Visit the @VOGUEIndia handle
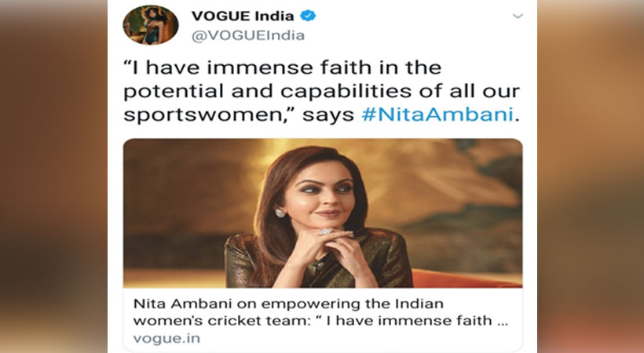Viewport: 644px width, 353px height. (x=248, y=36)
